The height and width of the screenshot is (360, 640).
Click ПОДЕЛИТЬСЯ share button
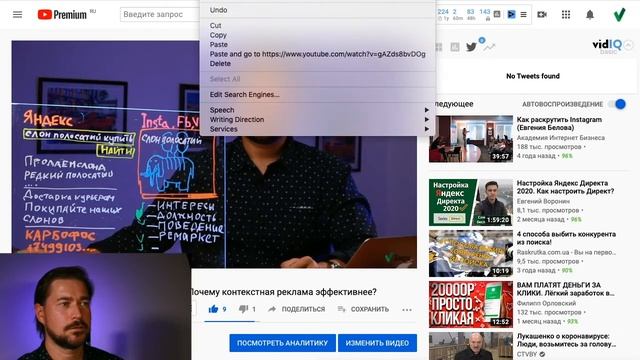coord(297,309)
